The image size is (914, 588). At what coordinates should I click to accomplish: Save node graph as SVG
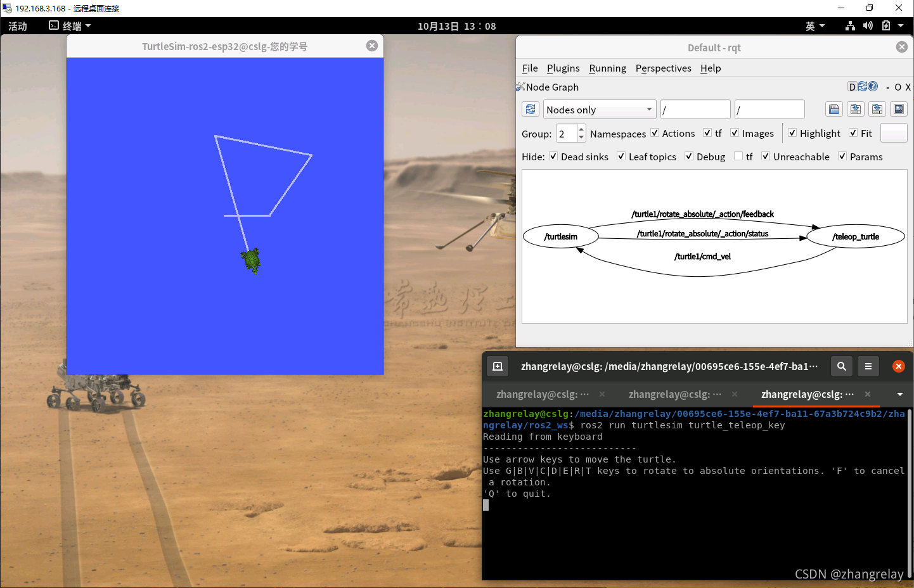point(877,109)
